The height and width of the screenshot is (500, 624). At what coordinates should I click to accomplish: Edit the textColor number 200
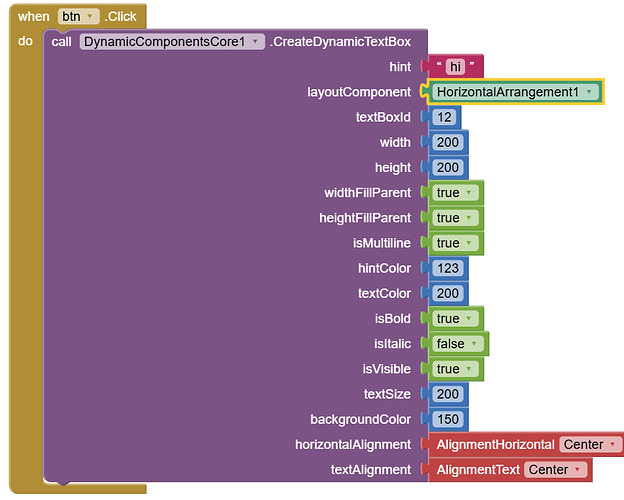pyautogui.click(x=448, y=293)
